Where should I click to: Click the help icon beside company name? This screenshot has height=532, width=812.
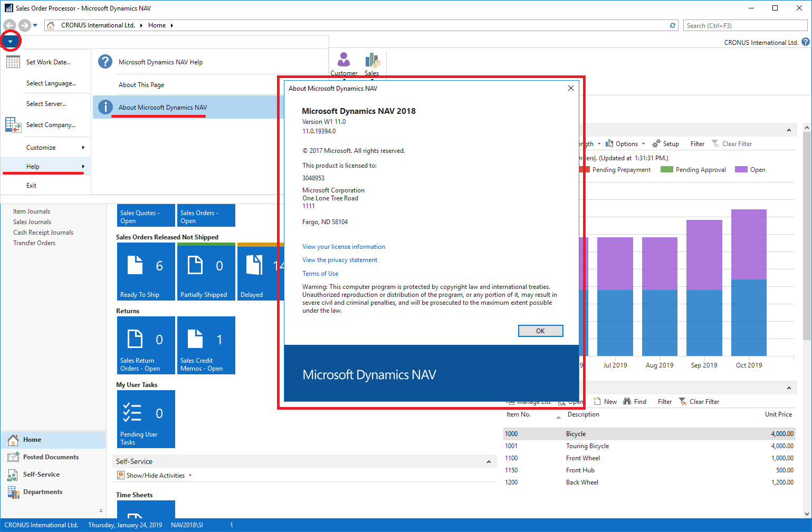(x=806, y=42)
